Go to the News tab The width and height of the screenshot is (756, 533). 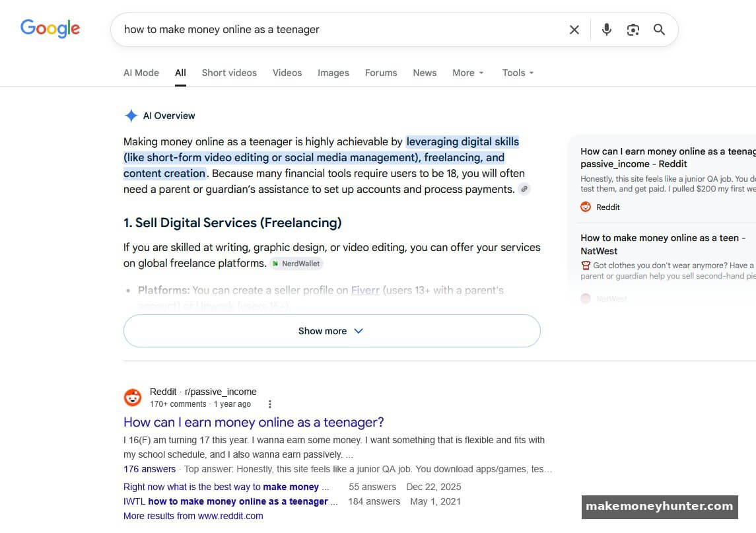pyautogui.click(x=425, y=73)
